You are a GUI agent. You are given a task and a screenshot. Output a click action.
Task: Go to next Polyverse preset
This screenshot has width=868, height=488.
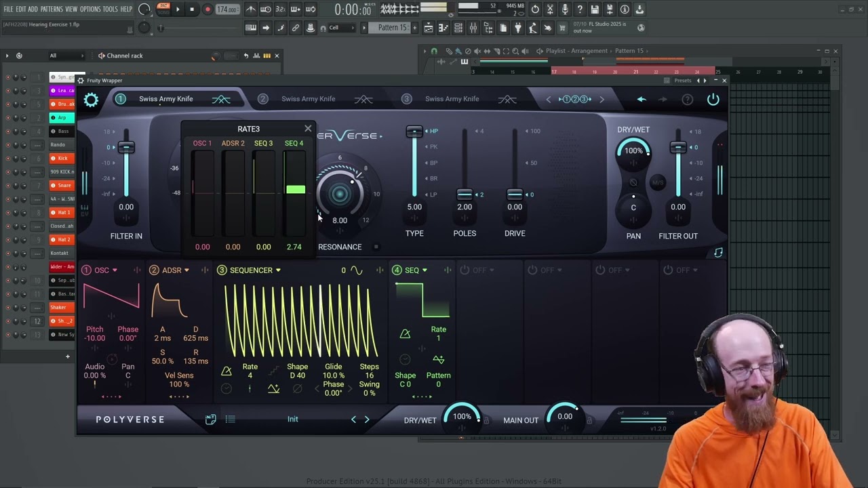click(x=367, y=420)
